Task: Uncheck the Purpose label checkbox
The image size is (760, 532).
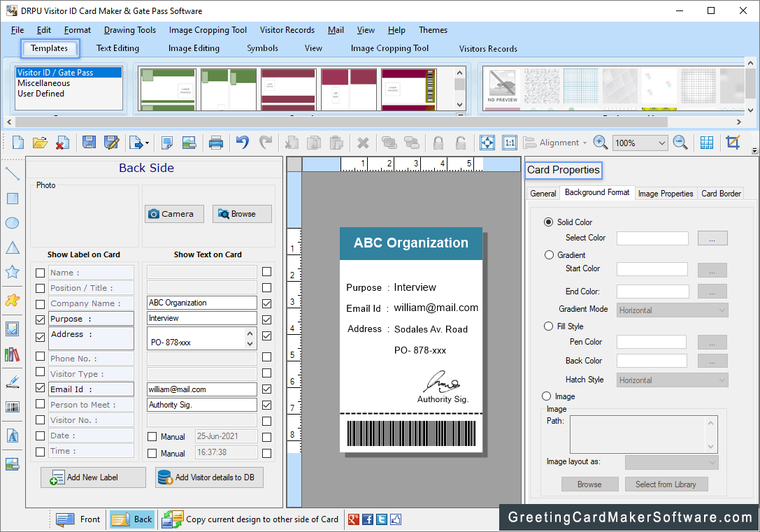Action: [x=41, y=319]
